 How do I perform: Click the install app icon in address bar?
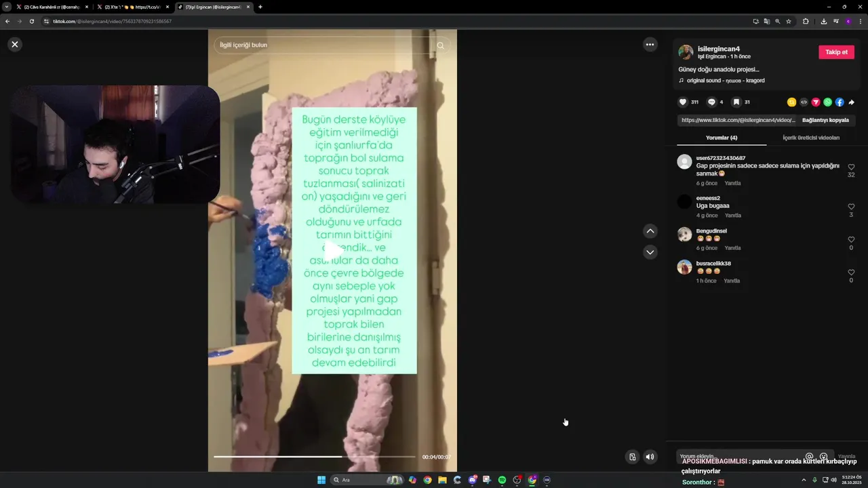(755, 21)
